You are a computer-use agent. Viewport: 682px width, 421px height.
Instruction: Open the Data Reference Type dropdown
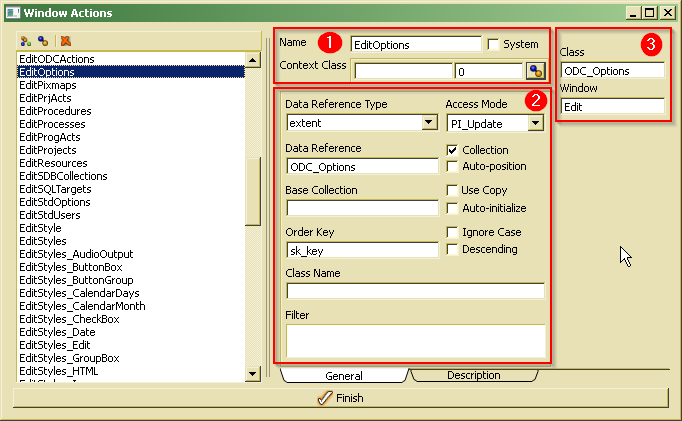click(x=429, y=123)
